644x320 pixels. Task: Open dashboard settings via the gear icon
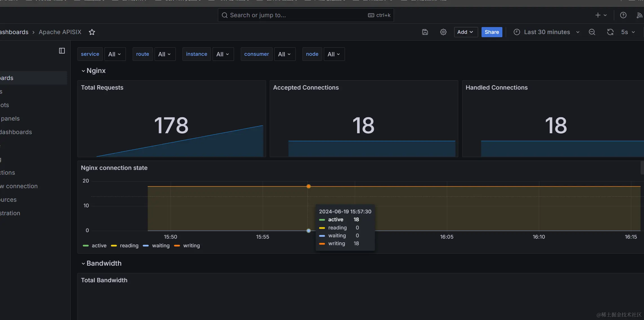click(x=443, y=32)
